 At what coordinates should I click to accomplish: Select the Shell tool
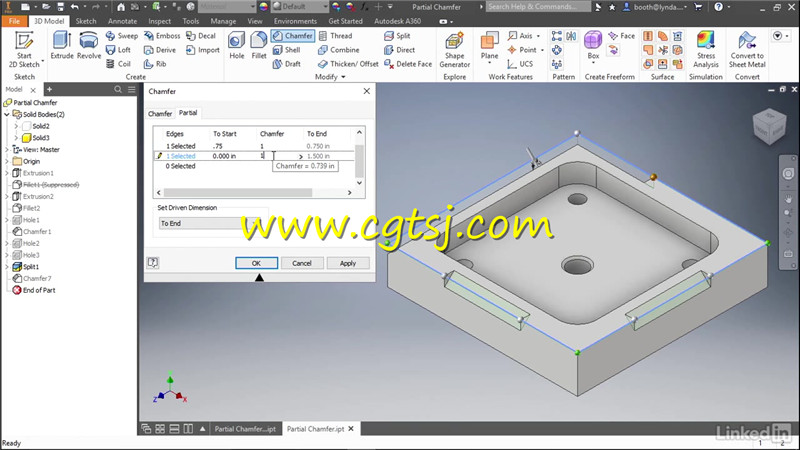[286, 50]
